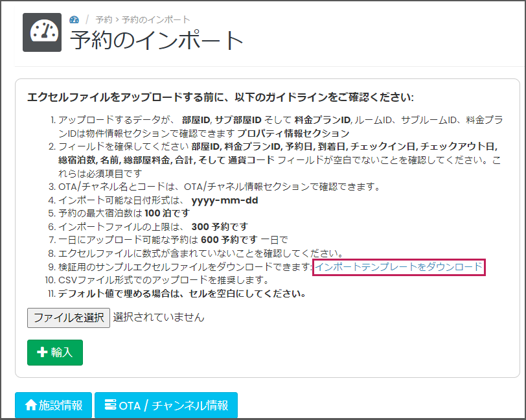Download the import template via インポートテンプレートをダウンロード
This screenshot has width=526, height=420.
(398, 267)
